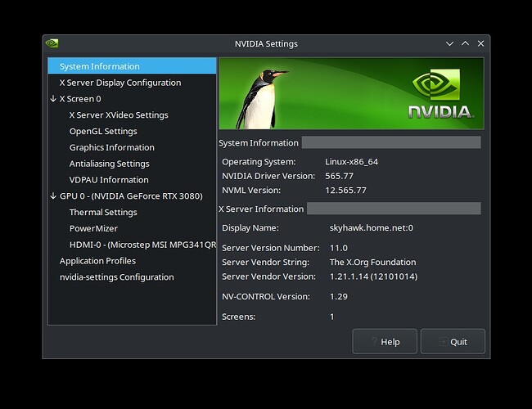Click the NVIDIA eye icon in title bar
532x409 pixels.
(52, 43)
